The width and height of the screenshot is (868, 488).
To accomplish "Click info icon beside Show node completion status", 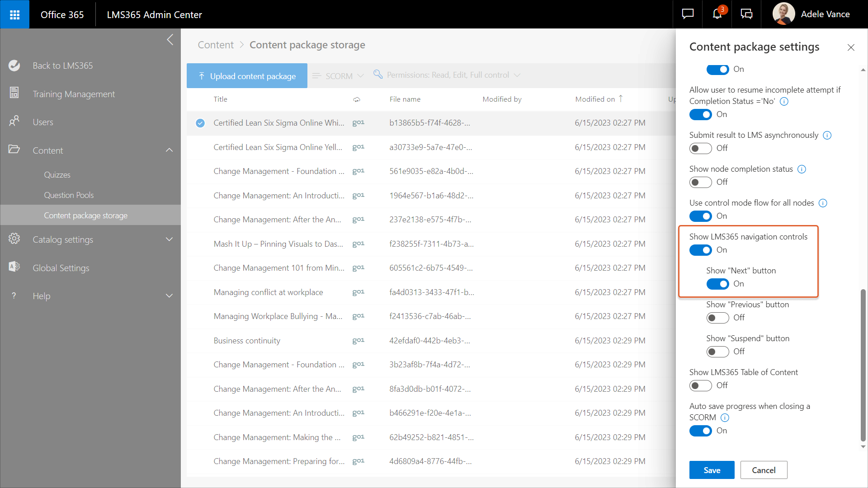I will click(802, 169).
